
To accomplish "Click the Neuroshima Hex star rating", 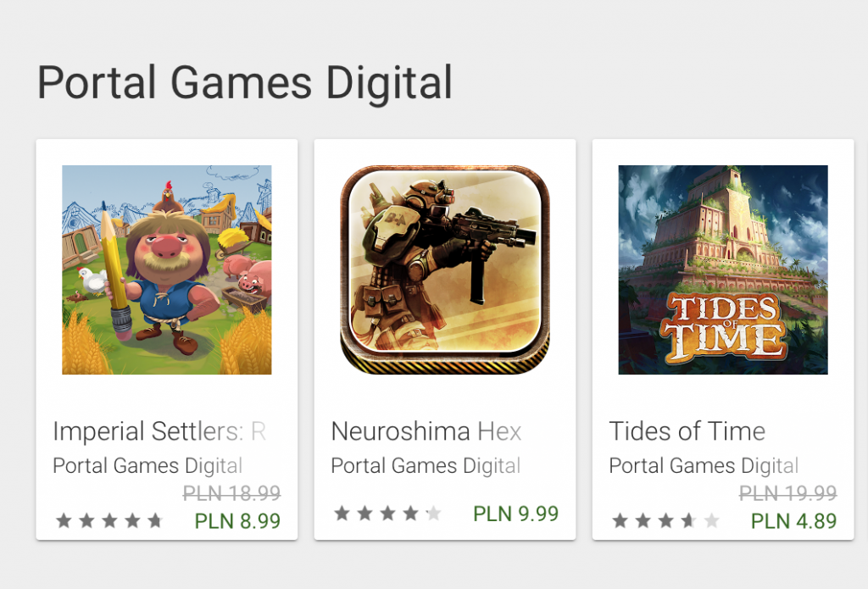I will [387, 513].
